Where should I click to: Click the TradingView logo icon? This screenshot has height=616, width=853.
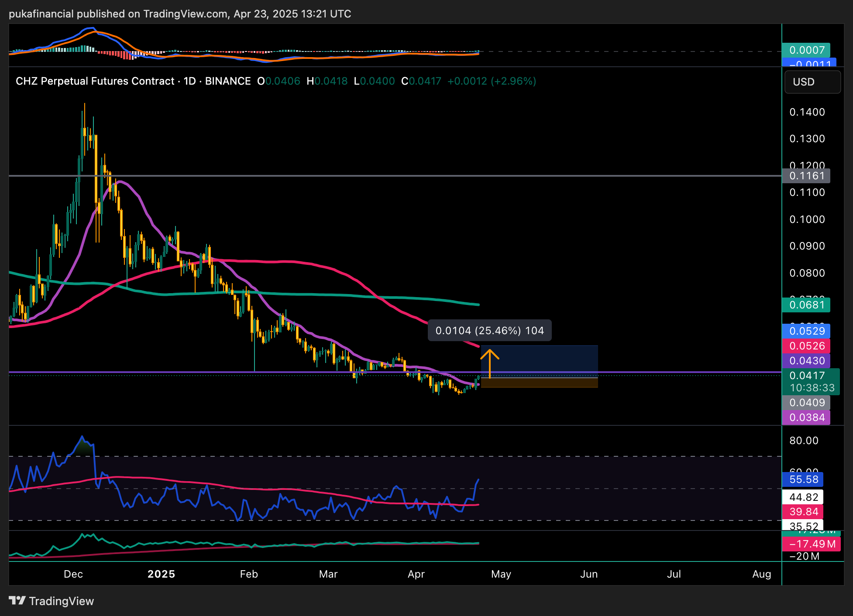[17, 601]
